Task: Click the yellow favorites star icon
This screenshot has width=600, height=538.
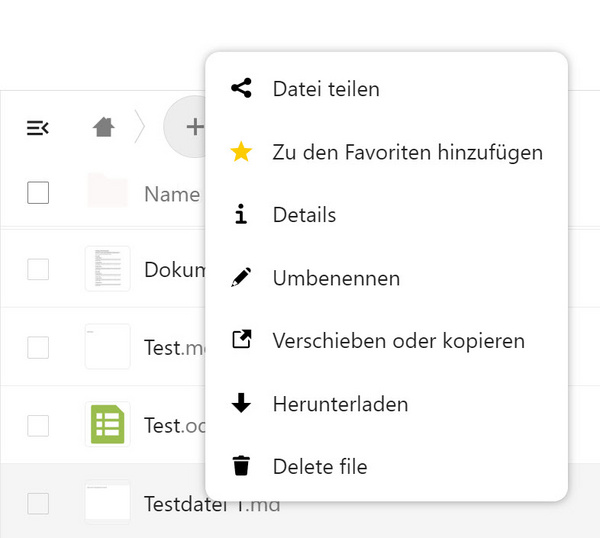Action: [241, 152]
